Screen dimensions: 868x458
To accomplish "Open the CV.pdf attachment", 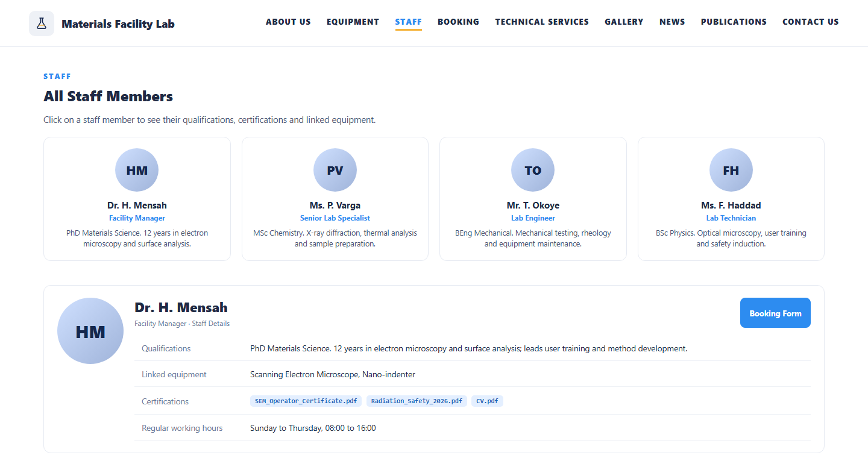I will tap(487, 401).
